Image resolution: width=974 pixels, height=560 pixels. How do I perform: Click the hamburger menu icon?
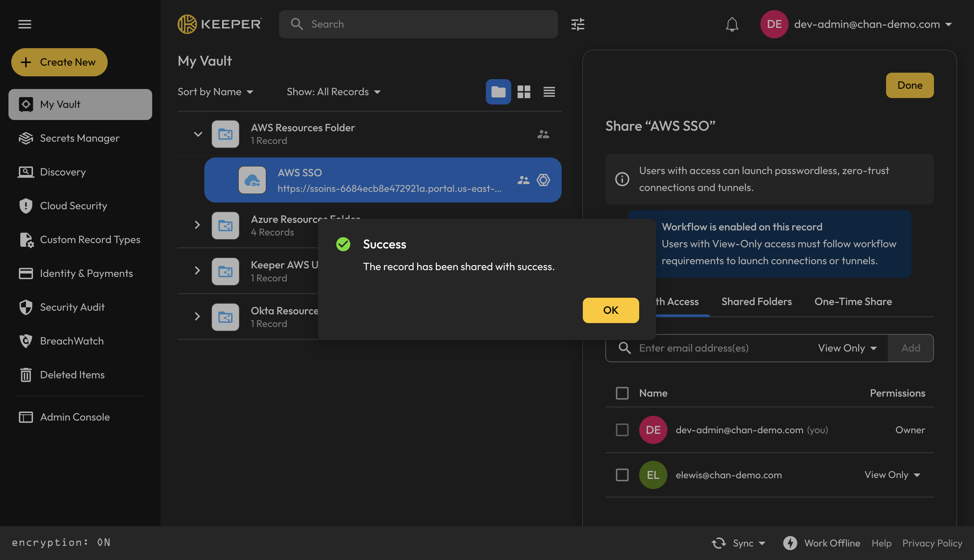click(x=25, y=24)
